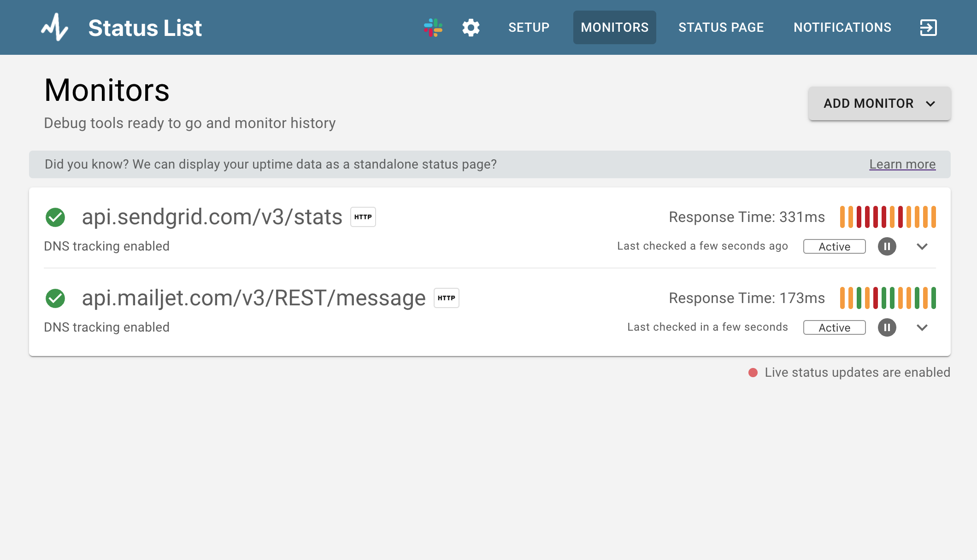The height and width of the screenshot is (560, 977).
Task: Click HTTP badge next to api.sendgrid.com
Action: tap(363, 217)
